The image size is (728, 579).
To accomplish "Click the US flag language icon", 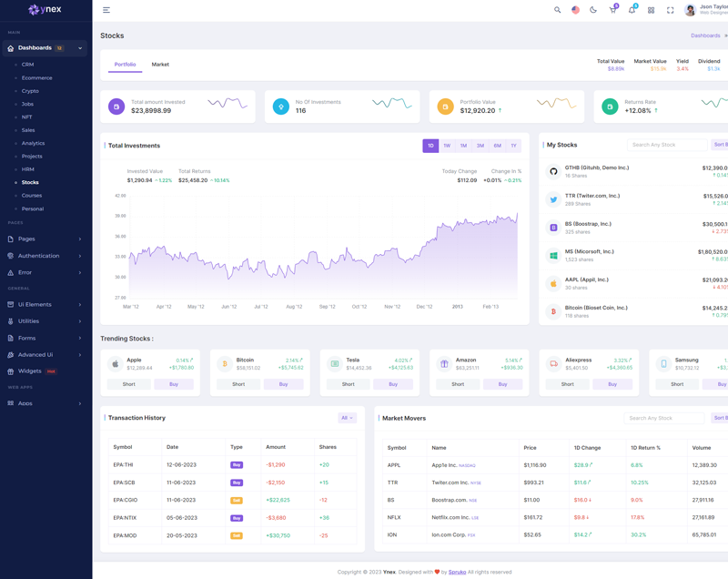I will (x=575, y=10).
